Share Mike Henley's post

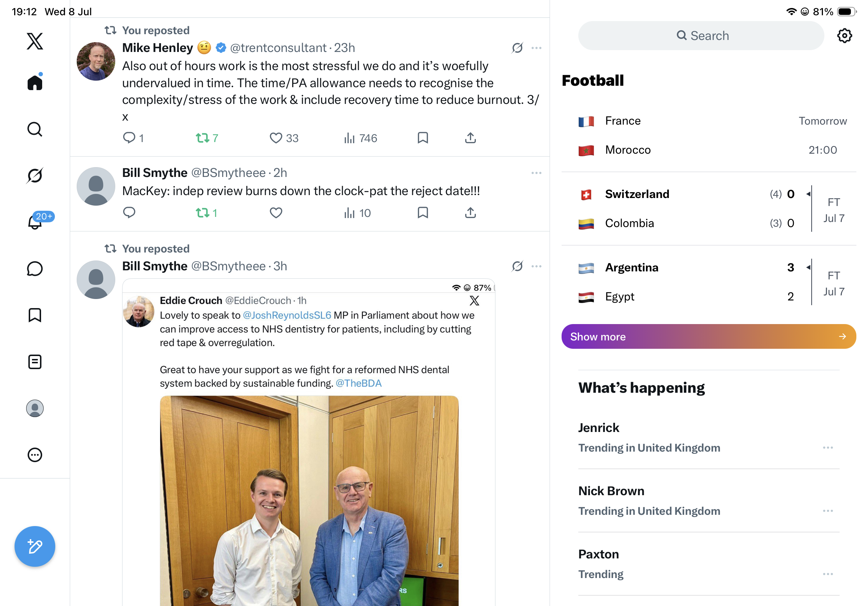470,138
